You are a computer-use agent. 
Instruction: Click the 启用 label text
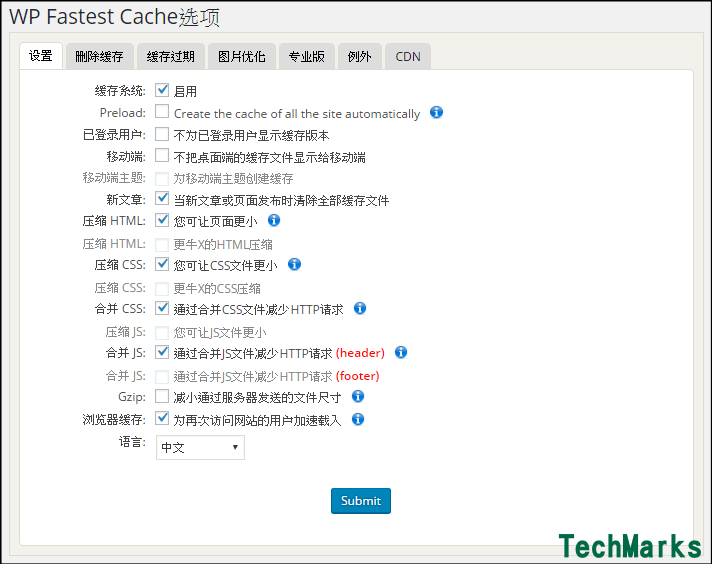point(185,91)
